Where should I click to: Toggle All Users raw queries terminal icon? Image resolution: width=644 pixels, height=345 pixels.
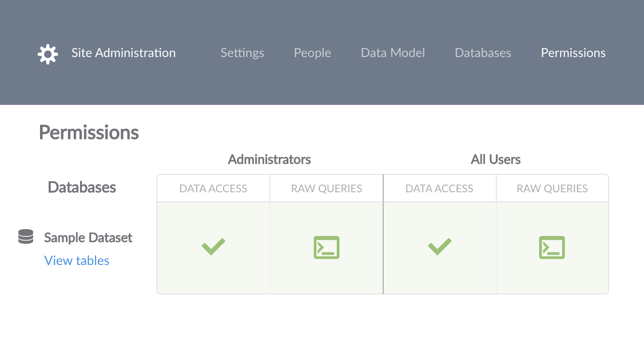(x=552, y=247)
